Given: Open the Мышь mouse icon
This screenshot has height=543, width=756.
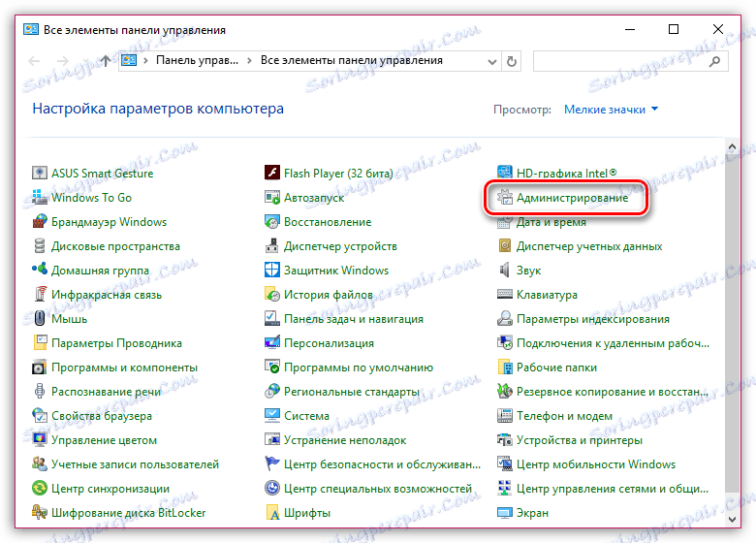Looking at the screenshot, I should tap(39, 318).
